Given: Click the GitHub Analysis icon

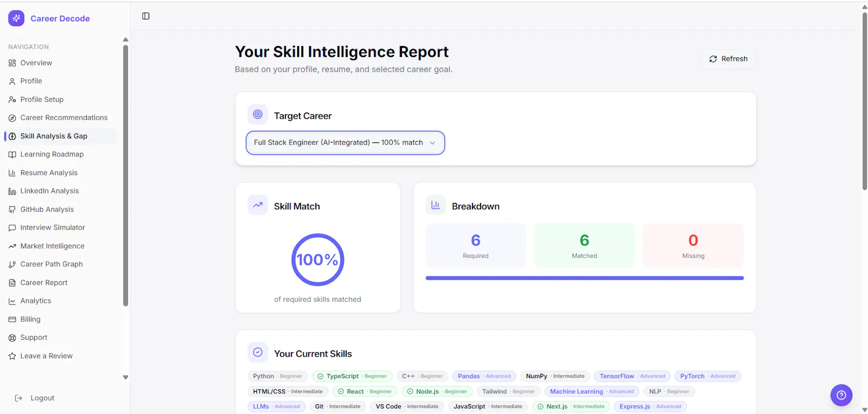Looking at the screenshot, I should coord(12,209).
